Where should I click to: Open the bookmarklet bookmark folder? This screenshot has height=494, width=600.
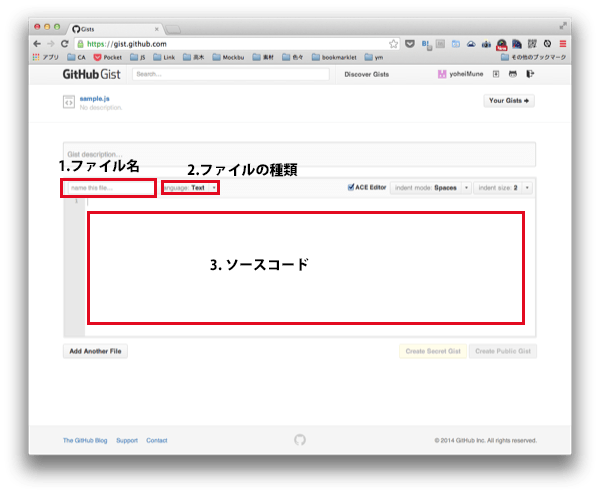334,57
